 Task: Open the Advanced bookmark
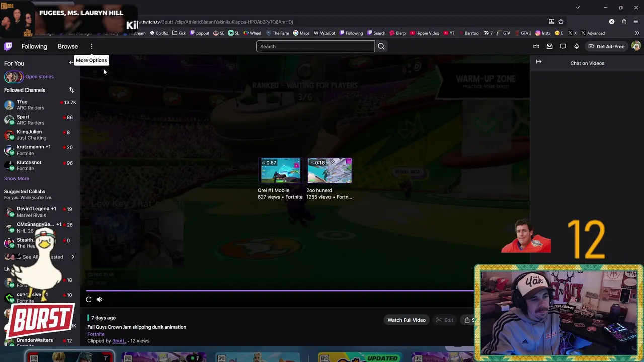coord(593,33)
